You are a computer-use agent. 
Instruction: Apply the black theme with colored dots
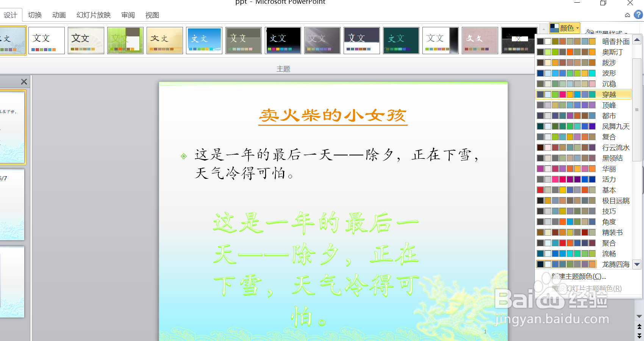click(x=283, y=41)
